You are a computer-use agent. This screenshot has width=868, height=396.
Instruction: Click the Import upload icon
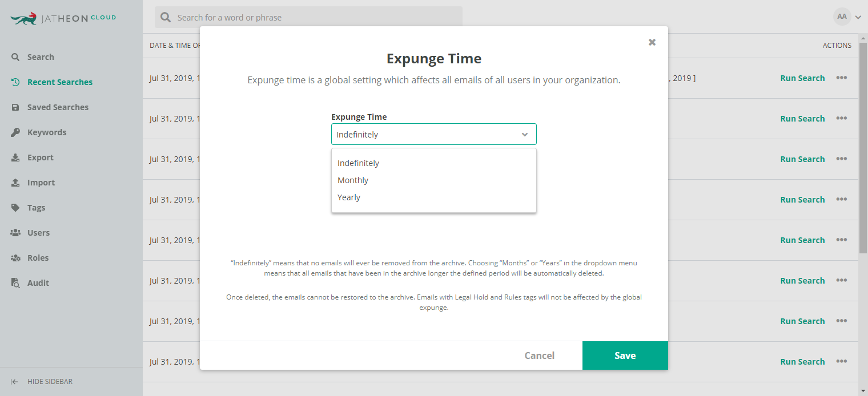15,183
